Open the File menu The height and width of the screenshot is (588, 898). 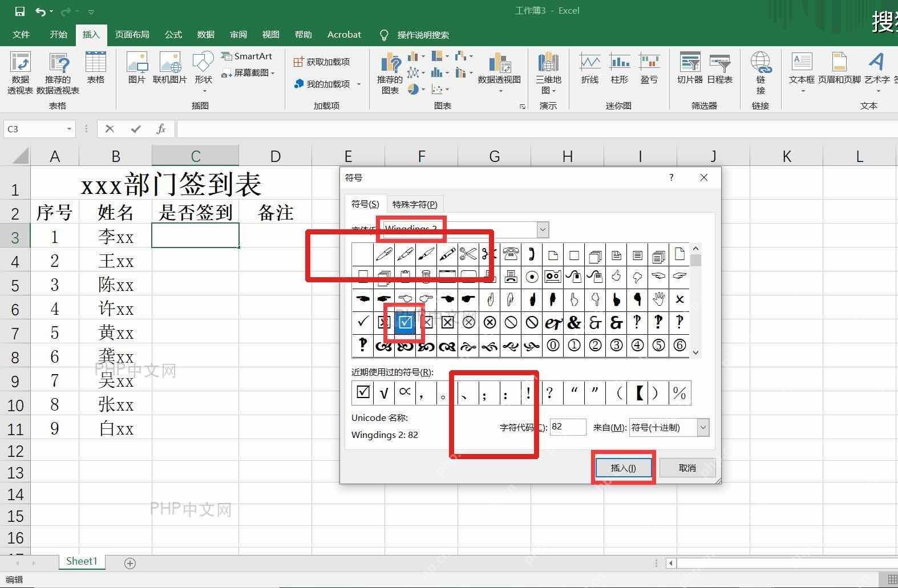click(21, 35)
